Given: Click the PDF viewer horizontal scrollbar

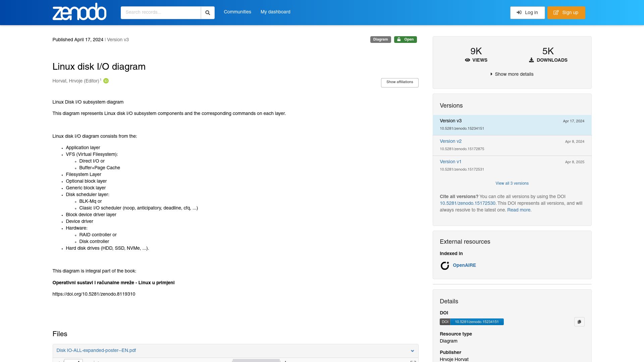Looking at the screenshot, I should point(256,361).
